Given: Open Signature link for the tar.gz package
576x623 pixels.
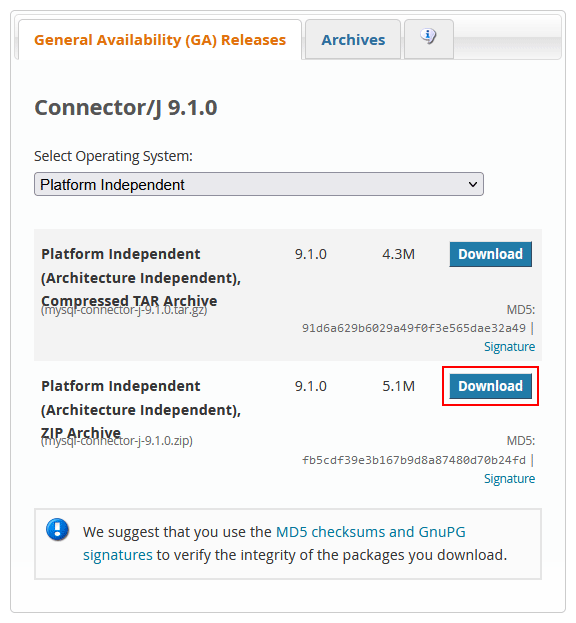Looking at the screenshot, I should 509,346.
